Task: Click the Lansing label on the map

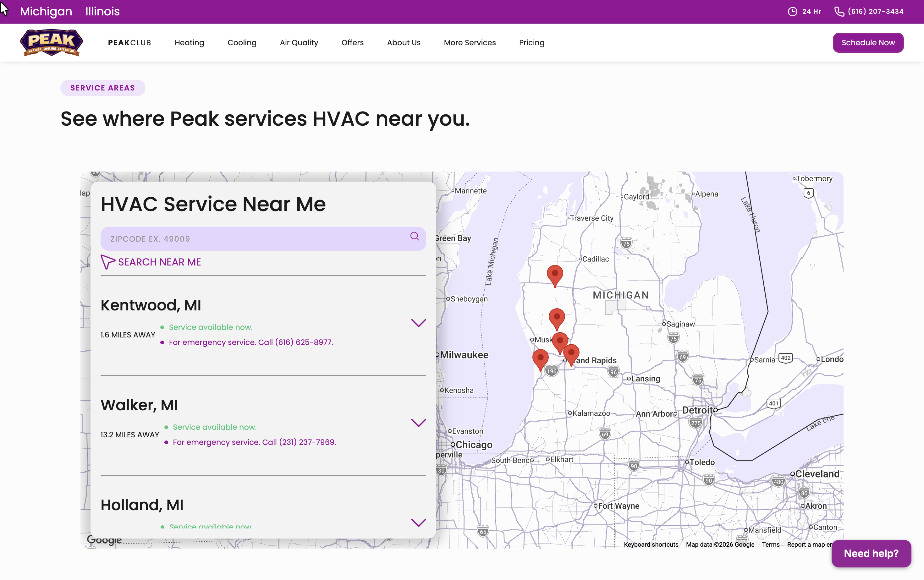Action: (646, 379)
